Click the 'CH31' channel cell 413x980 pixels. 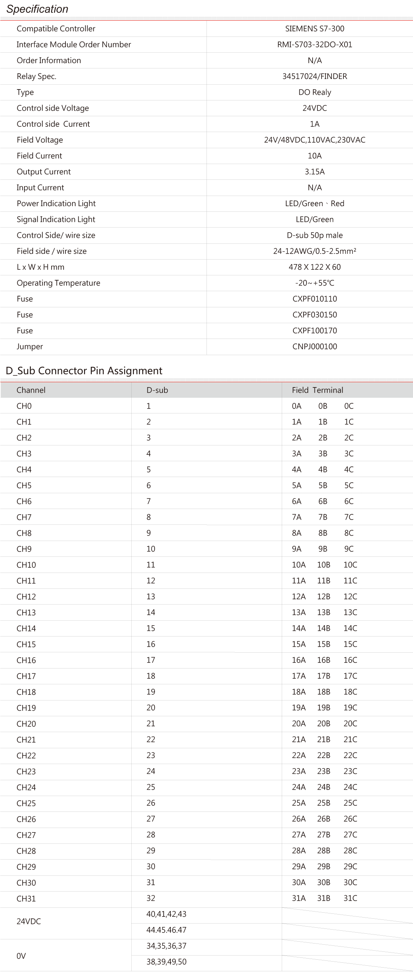[x=26, y=899]
